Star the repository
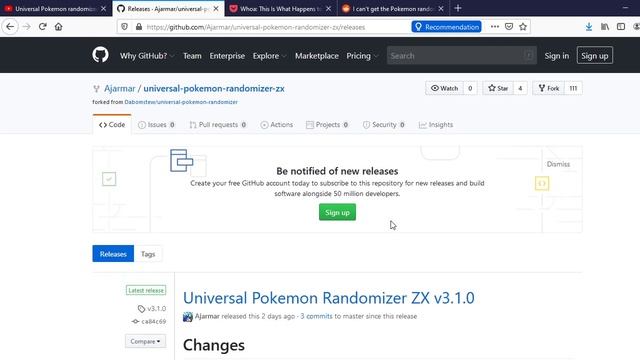This screenshot has width=640, height=360. tap(498, 88)
